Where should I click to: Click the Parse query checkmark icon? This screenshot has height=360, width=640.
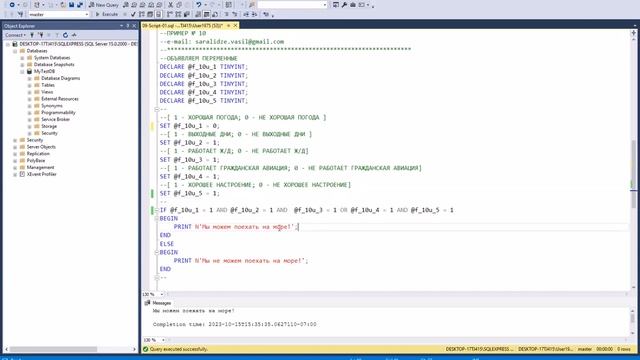(133, 14)
